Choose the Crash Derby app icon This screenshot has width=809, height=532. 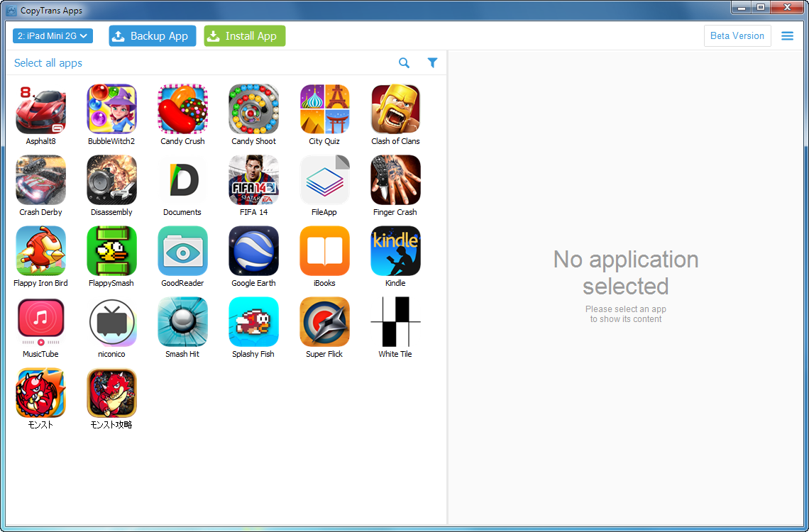pyautogui.click(x=40, y=180)
